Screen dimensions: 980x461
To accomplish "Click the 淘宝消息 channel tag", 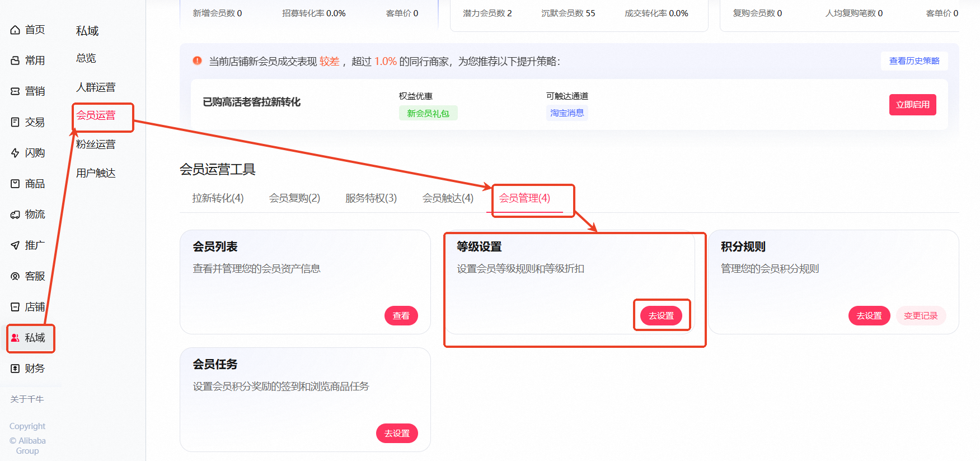I will tap(567, 113).
